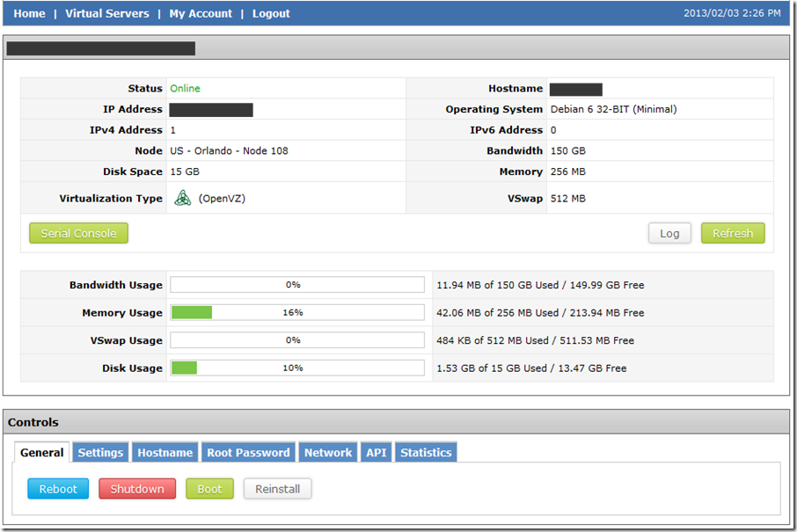
Task: Launch the Serial Console
Action: [79, 233]
